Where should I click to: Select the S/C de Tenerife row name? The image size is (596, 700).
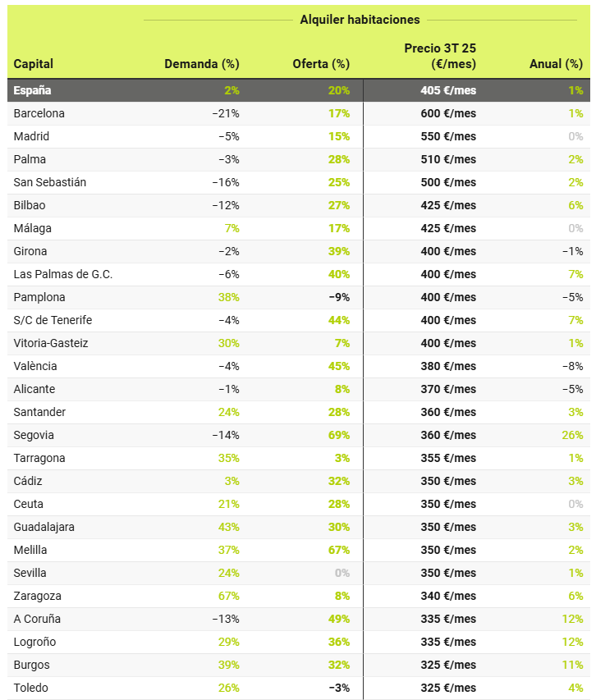tap(53, 320)
